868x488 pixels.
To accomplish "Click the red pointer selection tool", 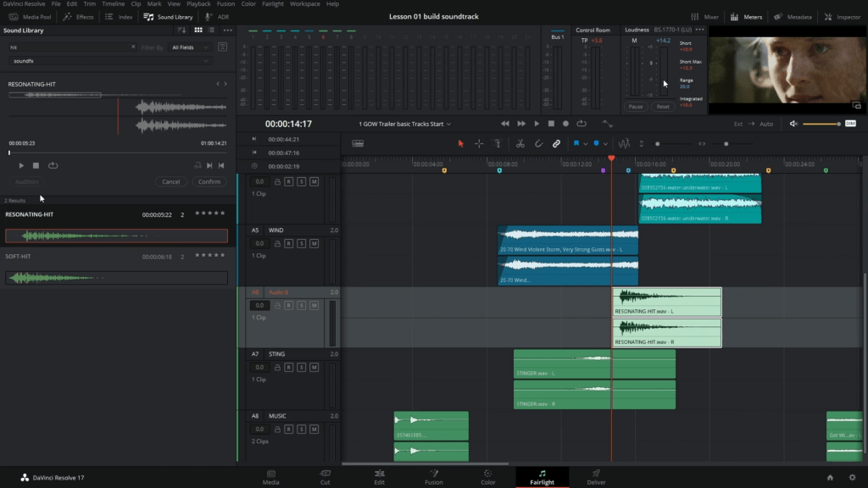I will click(461, 144).
